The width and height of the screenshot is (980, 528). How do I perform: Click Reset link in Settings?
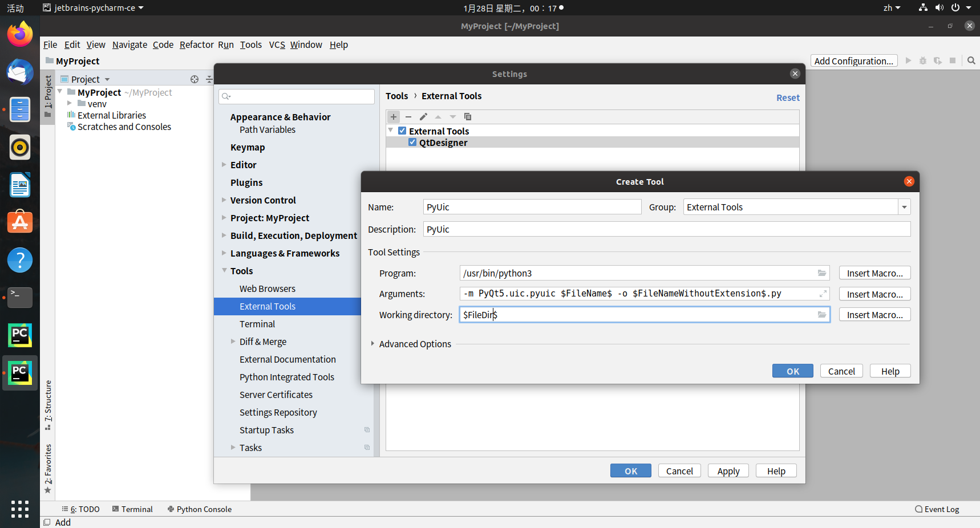[x=788, y=98]
